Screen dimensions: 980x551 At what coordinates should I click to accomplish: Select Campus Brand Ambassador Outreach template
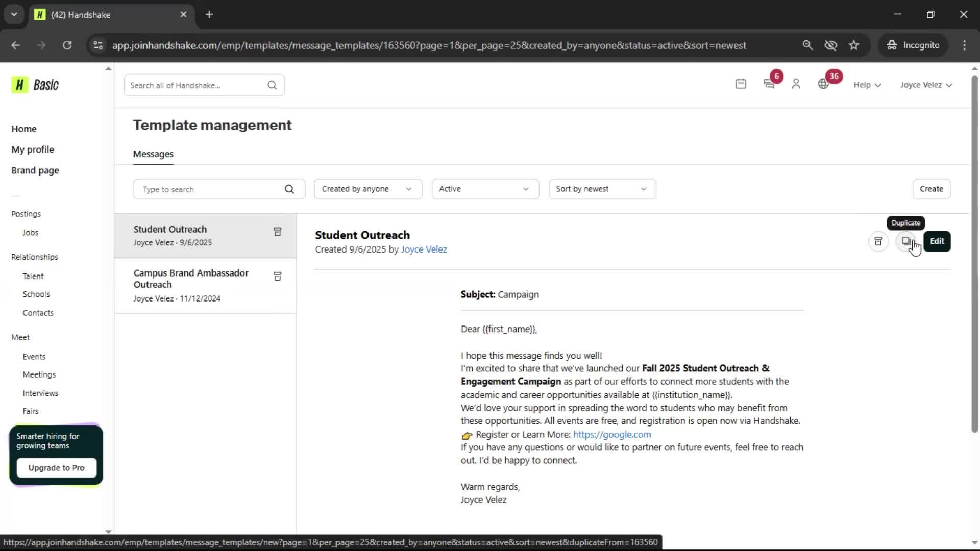point(205,286)
